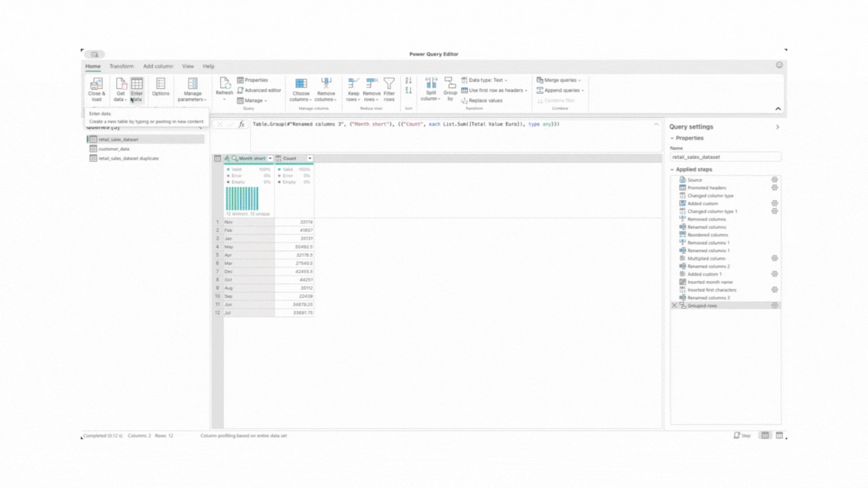The height and width of the screenshot is (488, 868).
Task: Switch to the Add column tab
Action: tap(158, 66)
